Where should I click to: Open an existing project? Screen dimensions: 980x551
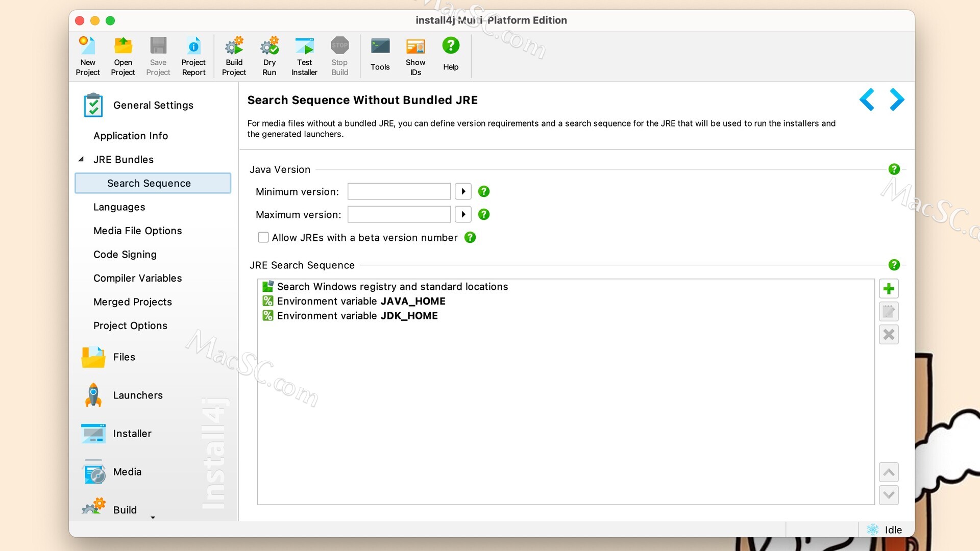(x=122, y=55)
